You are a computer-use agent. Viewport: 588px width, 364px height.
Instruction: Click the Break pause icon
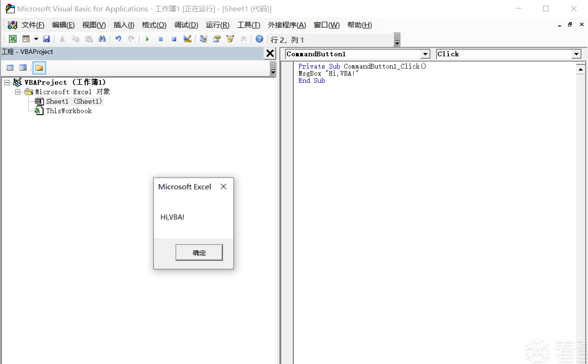(161, 39)
